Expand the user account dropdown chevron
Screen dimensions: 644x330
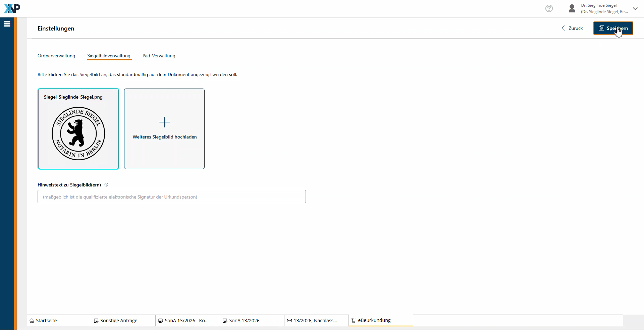[x=635, y=9]
